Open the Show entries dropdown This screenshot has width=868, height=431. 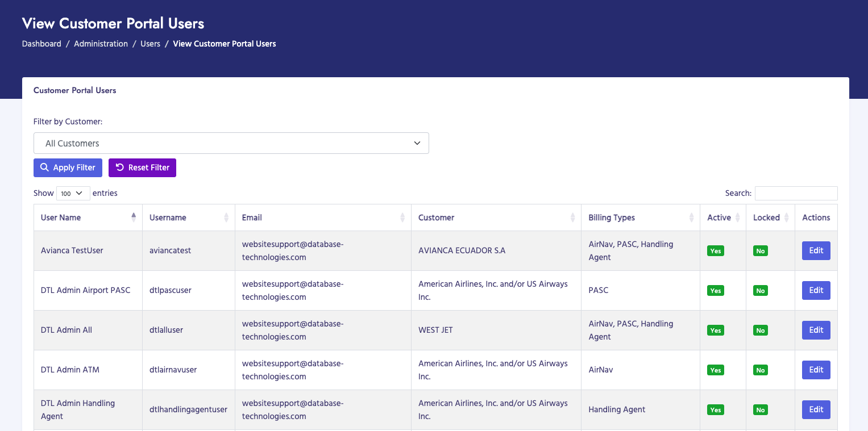pyautogui.click(x=73, y=193)
